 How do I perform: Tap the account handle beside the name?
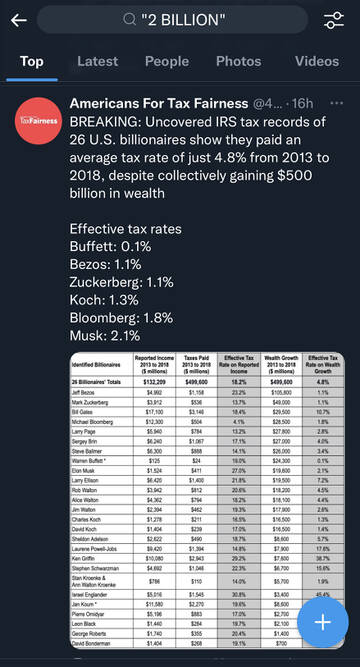[x=268, y=103]
